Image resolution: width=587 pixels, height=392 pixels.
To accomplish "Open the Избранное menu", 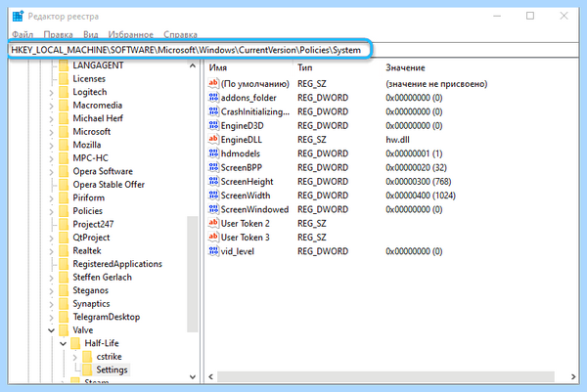I will [131, 34].
